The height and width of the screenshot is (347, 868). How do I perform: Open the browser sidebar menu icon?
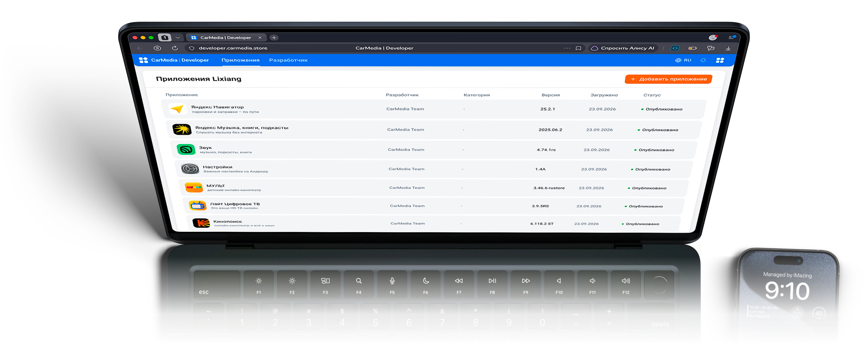click(x=732, y=37)
